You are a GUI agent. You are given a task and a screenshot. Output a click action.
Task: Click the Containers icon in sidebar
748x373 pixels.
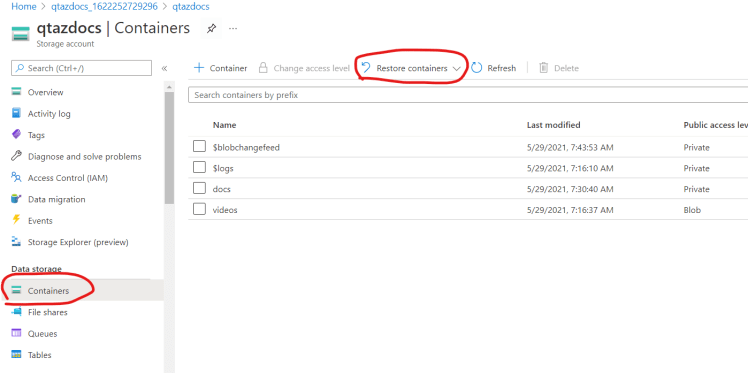[17, 290]
